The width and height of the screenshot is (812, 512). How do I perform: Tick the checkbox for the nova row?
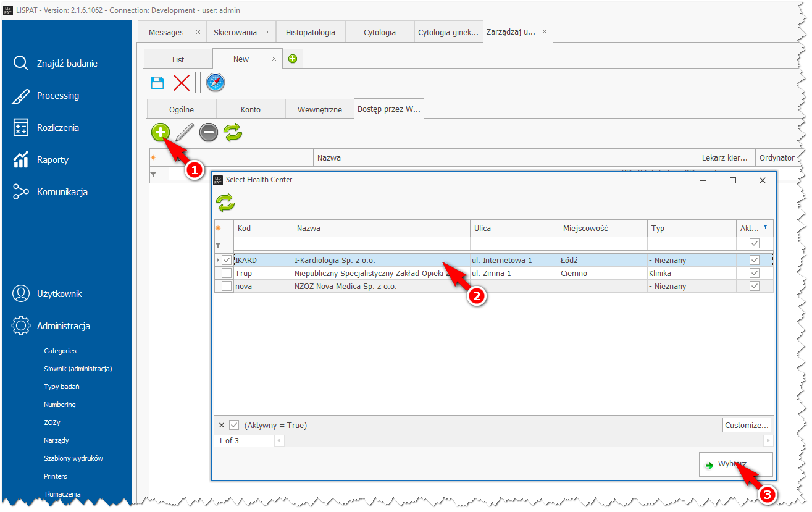227,286
